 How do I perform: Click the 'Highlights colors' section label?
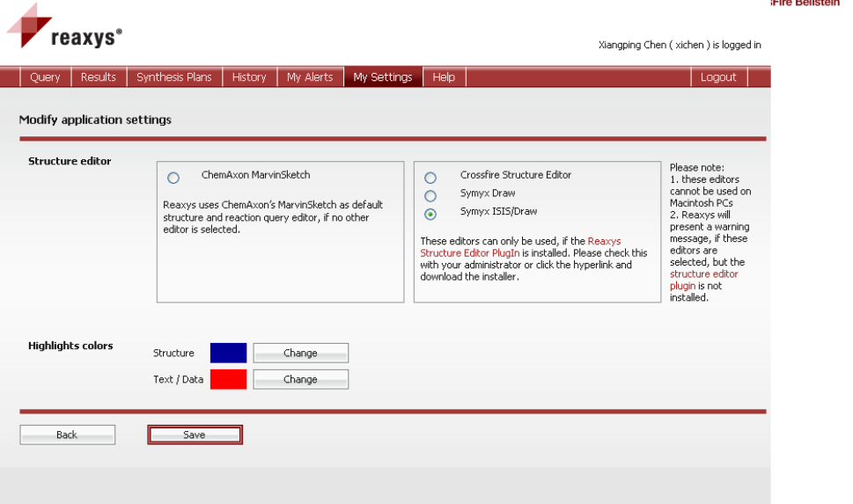[x=70, y=346]
